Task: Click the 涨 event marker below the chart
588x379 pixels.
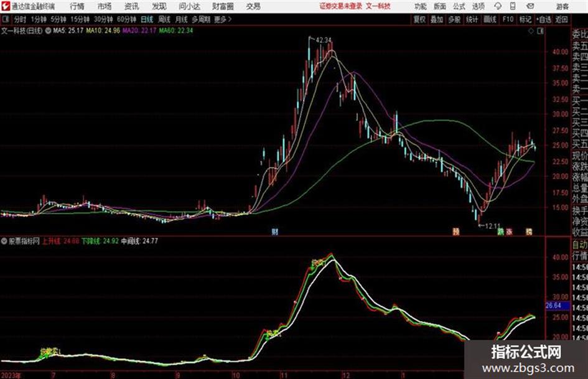Action: 509,232
